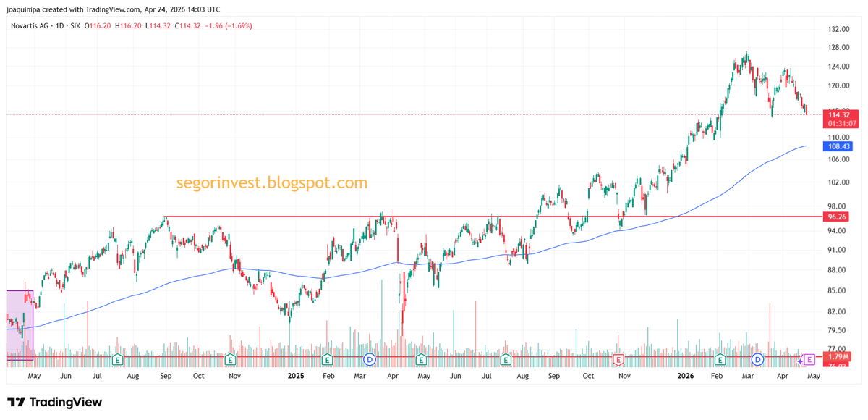Click the March 2026 dividend D marker
Image resolution: width=868 pixels, height=420 pixels.
(x=757, y=359)
